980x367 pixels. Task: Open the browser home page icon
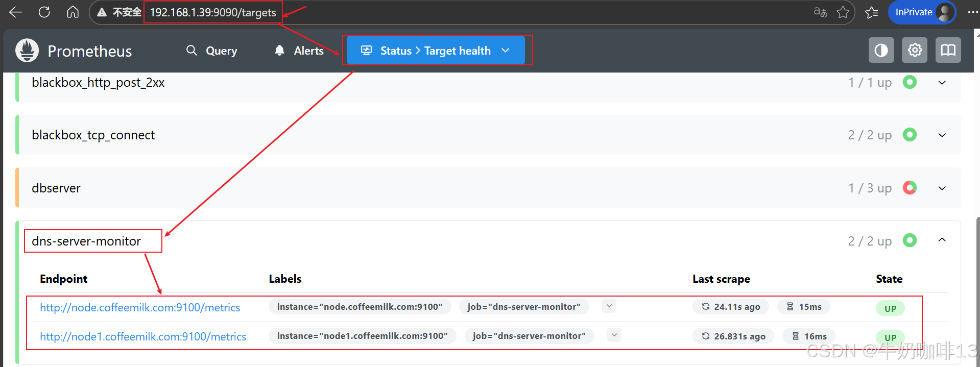pyautogui.click(x=73, y=12)
